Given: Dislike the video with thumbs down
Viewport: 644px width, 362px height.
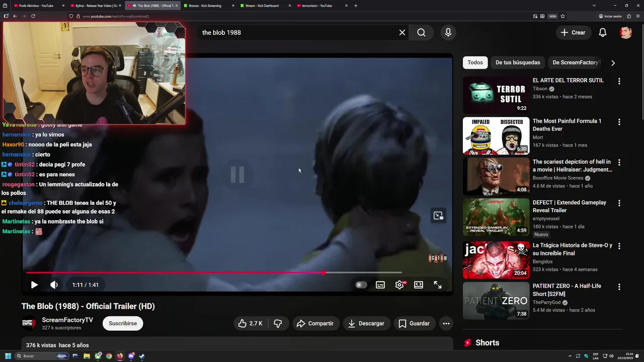Looking at the screenshot, I should 278,323.
